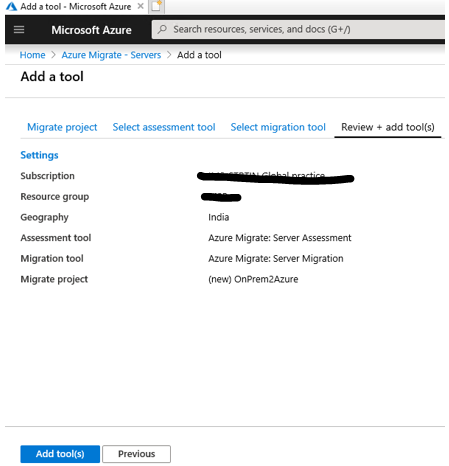Image resolution: width=449 pixels, height=466 pixels.
Task: Switch to Select assessment tool tab
Action: pyautogui.click(x=164, y=127)
